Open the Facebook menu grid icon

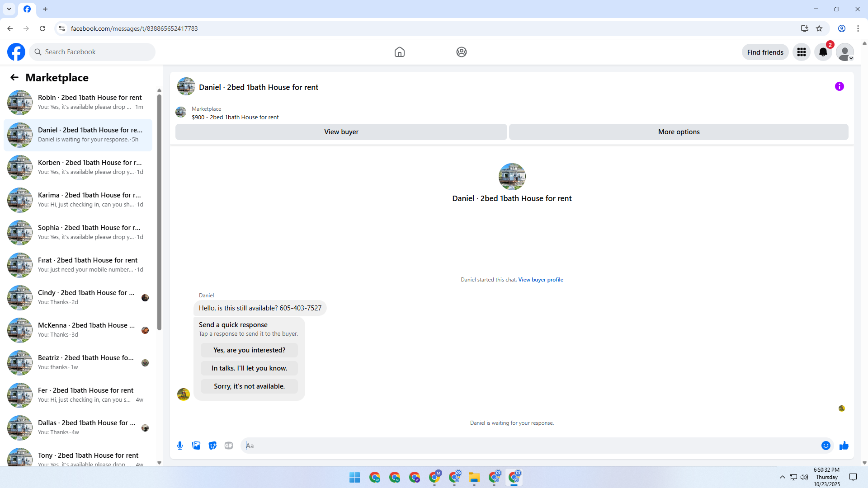pos(801,52)
